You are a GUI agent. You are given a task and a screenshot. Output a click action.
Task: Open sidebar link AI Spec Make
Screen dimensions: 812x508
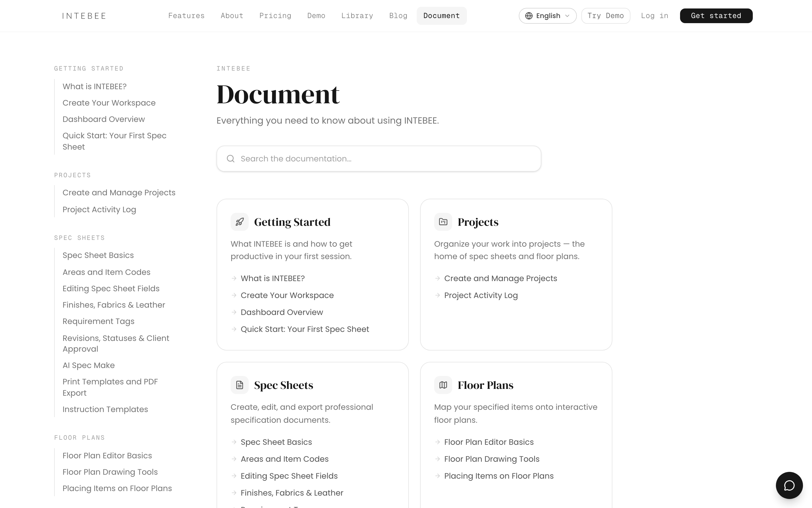point(88,365)
